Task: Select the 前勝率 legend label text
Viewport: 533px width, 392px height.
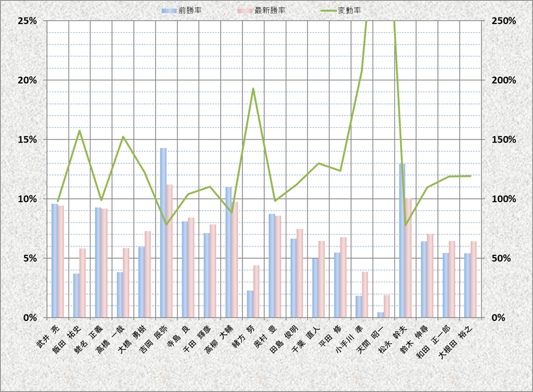Action: click(x=187, y=11)
